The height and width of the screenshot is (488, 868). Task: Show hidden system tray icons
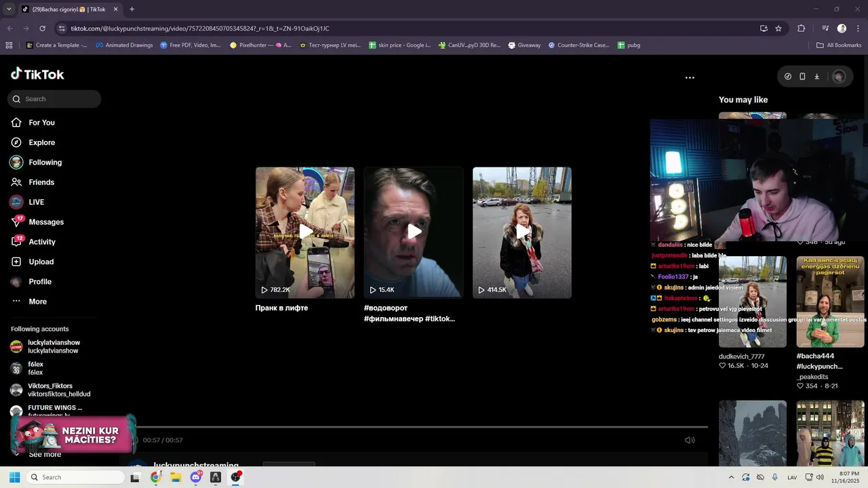click(x=731, y=477)
